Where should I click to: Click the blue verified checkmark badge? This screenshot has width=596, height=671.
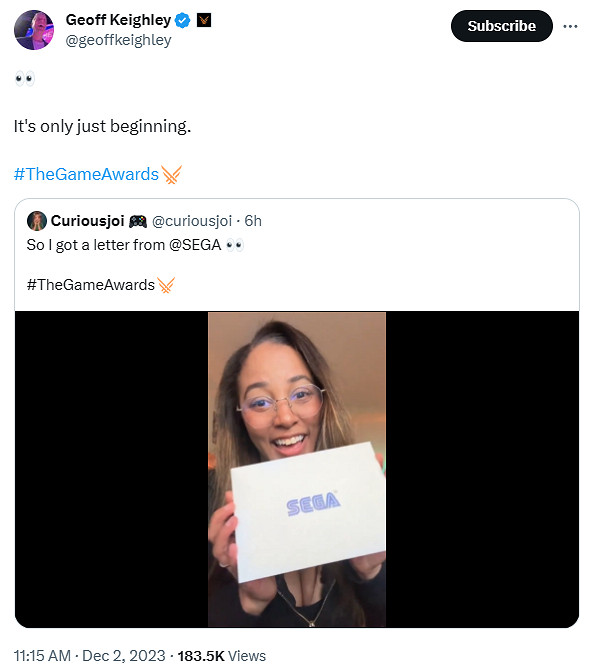183,20
